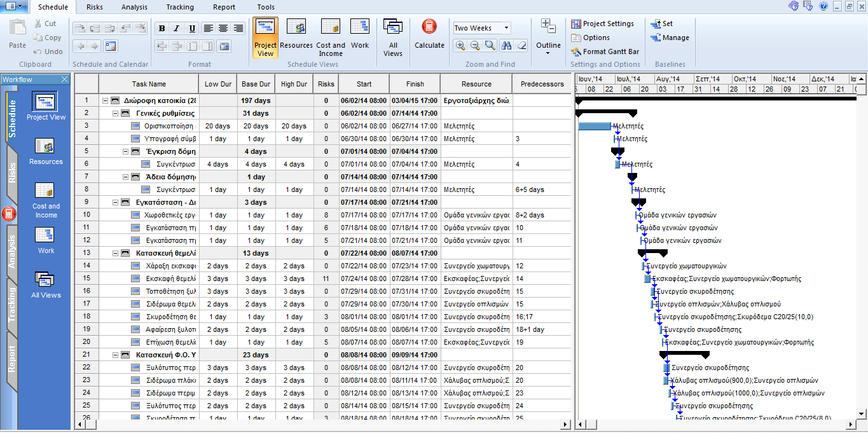Collapse task row 1 summary
The height and width of the screenshot is (433, 868).
105,100
